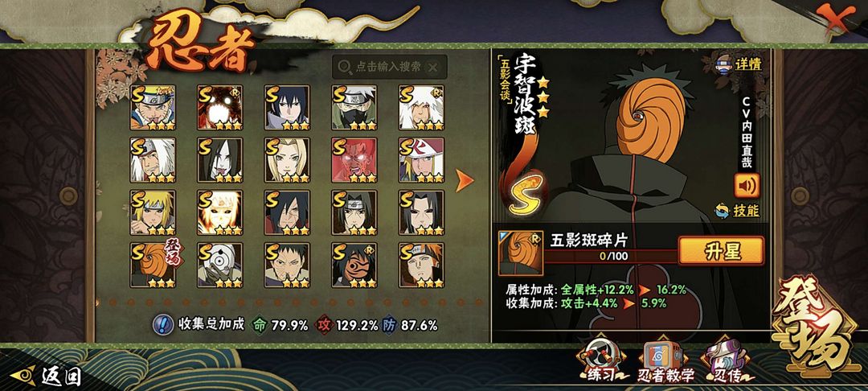Image resolution: width=868 pixels, height=391 pixels.
Task: Click the 返回 back button
Action: (x=47, y=377)
